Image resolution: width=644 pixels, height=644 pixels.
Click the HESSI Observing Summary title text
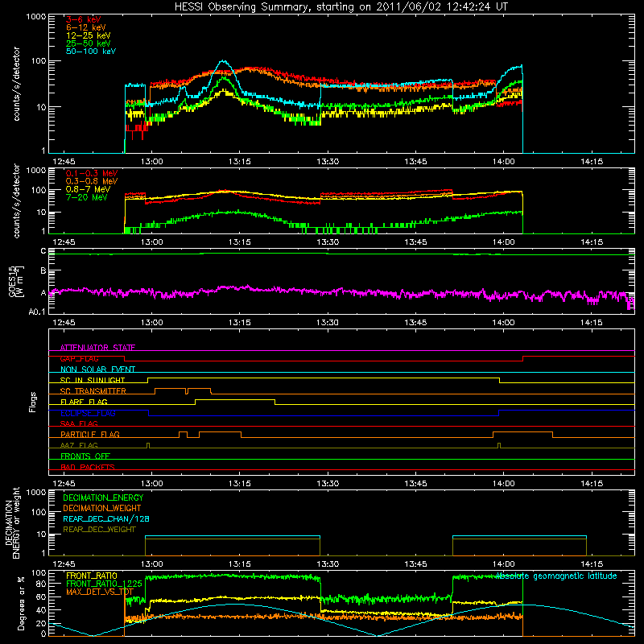click(341, 7)
